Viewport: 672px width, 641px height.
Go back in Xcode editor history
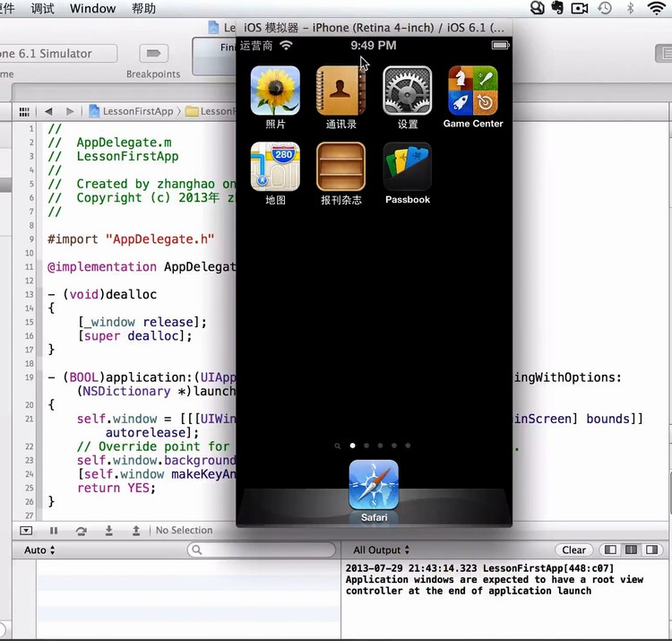pyautogui.click(x=48, y=112)
